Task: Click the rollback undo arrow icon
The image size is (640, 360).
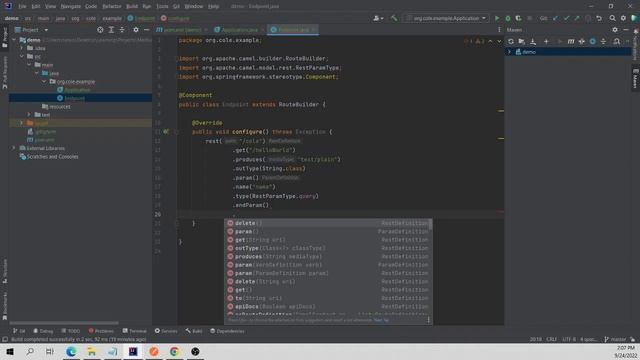Action: [x=599, y=18]
